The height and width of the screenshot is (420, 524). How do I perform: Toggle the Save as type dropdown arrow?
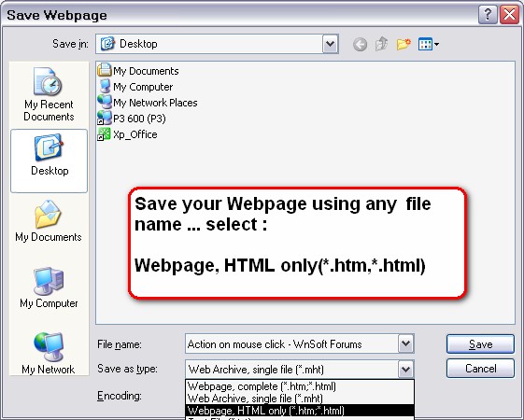point(405,370)
